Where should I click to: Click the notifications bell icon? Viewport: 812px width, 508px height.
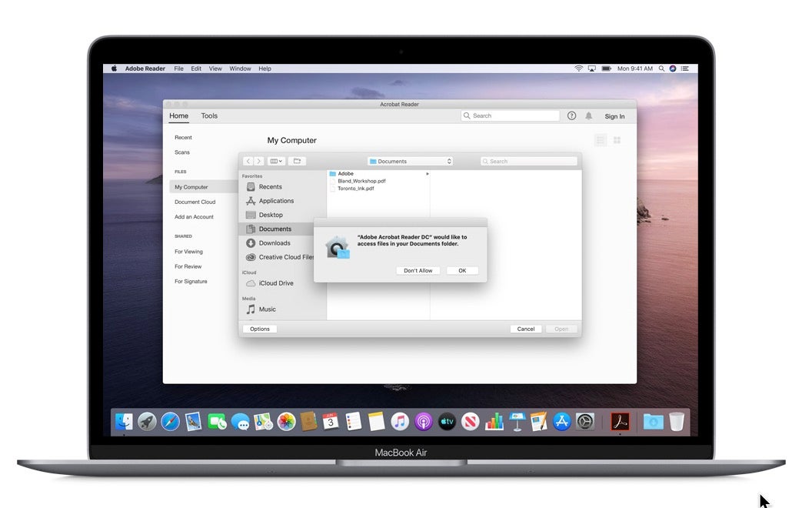[x=589, y=115]
